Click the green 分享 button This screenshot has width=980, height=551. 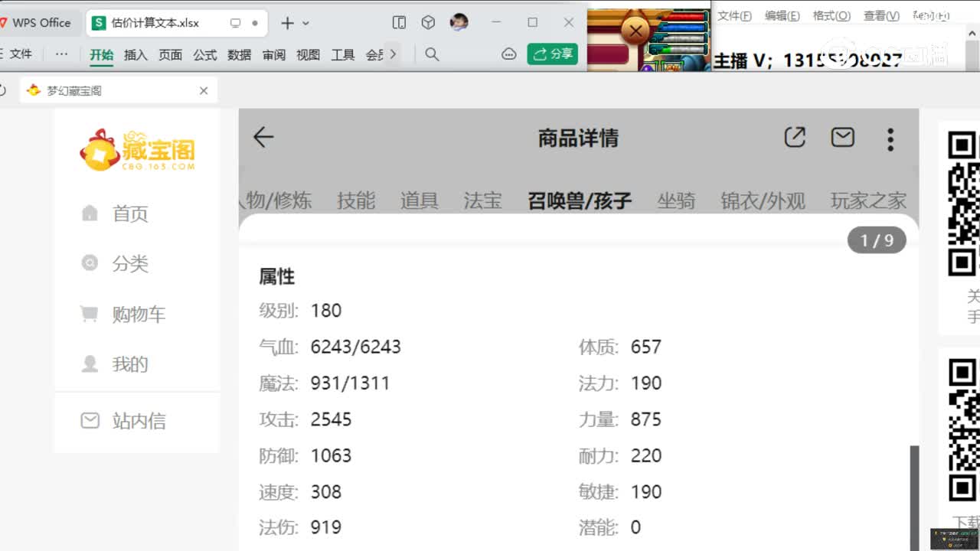(553, 54)
